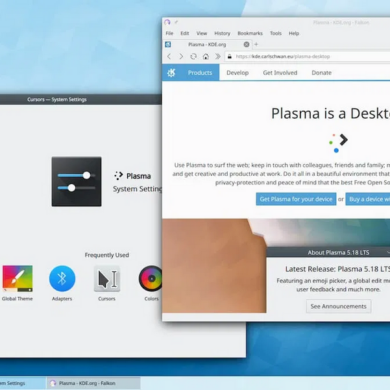
Task: Click the Get Involved navigation item
Action: (280, 73)
